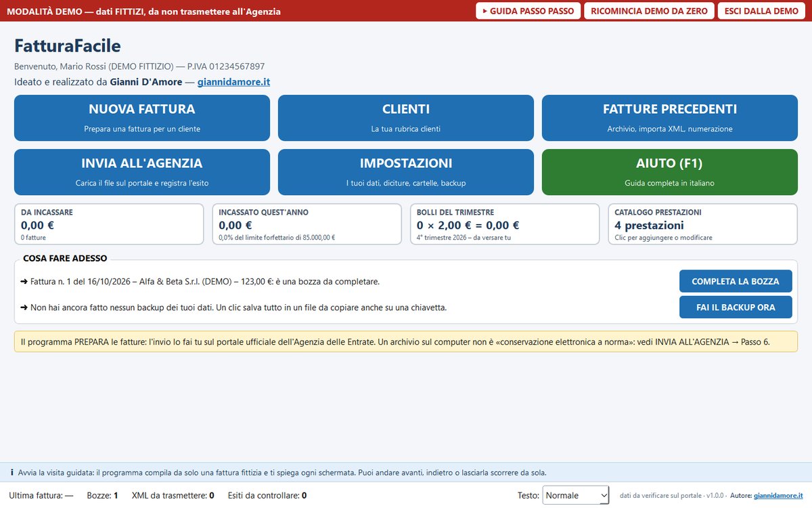Viewport: 812px width, 508px height.
Task: Click the 'Avvia la visita guidata' info bar
Action: [406, 472]
